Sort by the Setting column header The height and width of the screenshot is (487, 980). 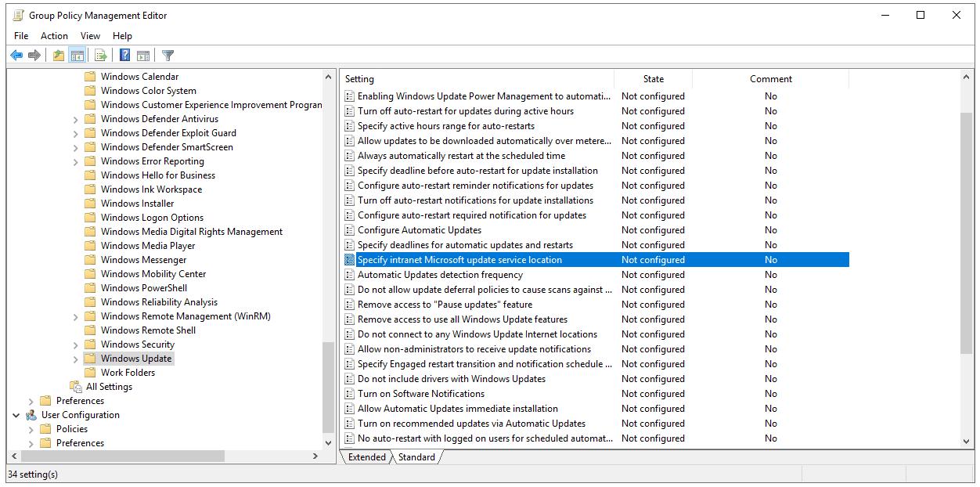(477, 79)
